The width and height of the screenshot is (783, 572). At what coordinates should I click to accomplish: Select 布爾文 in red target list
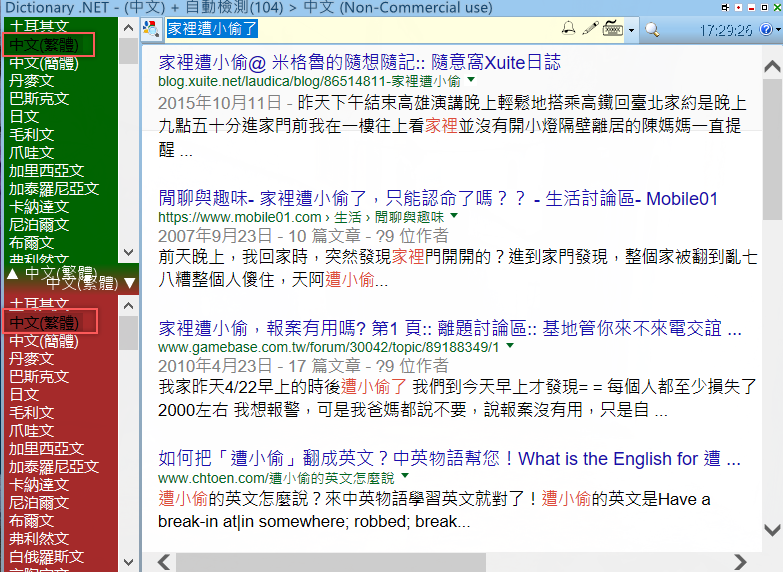coord(31,521)
